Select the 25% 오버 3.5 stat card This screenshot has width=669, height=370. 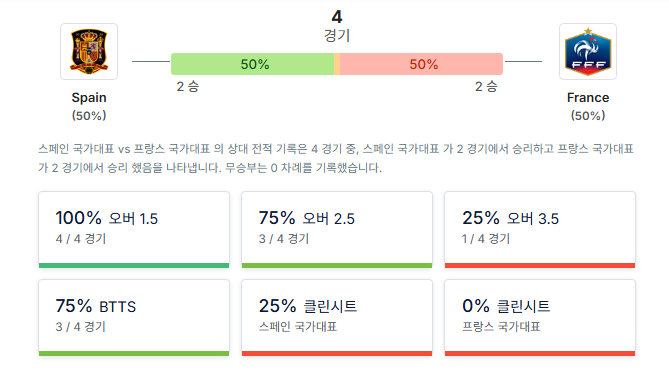(540, 230)
